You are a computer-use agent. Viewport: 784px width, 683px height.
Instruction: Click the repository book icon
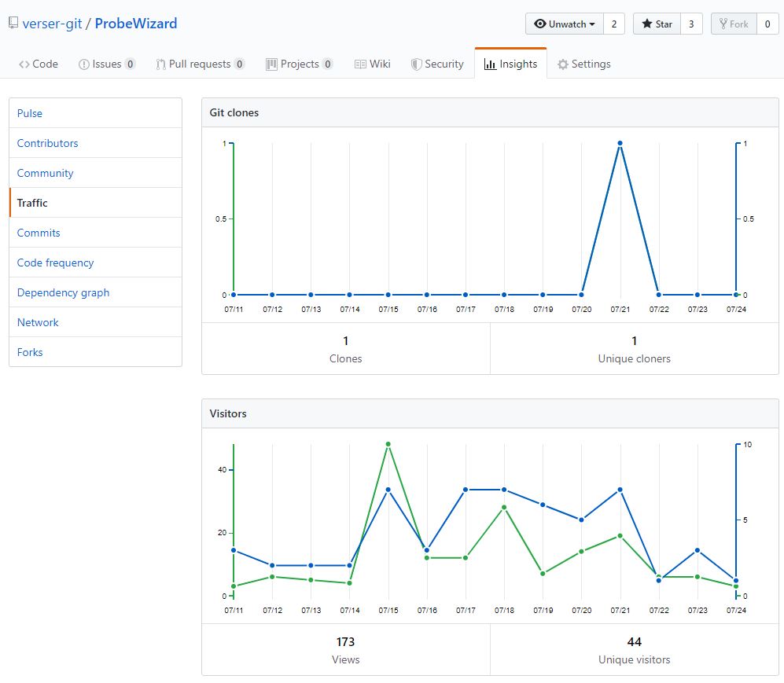point(13,24)
